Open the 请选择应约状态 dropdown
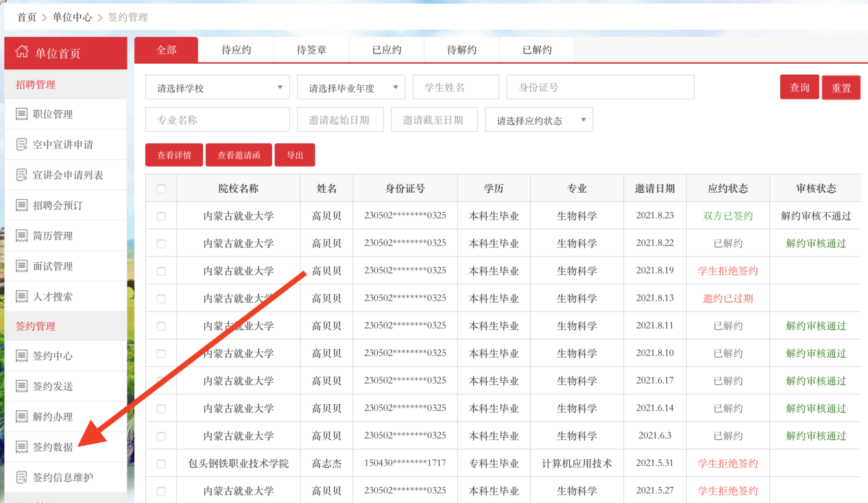Screen dimensions: 868x503 538,120
